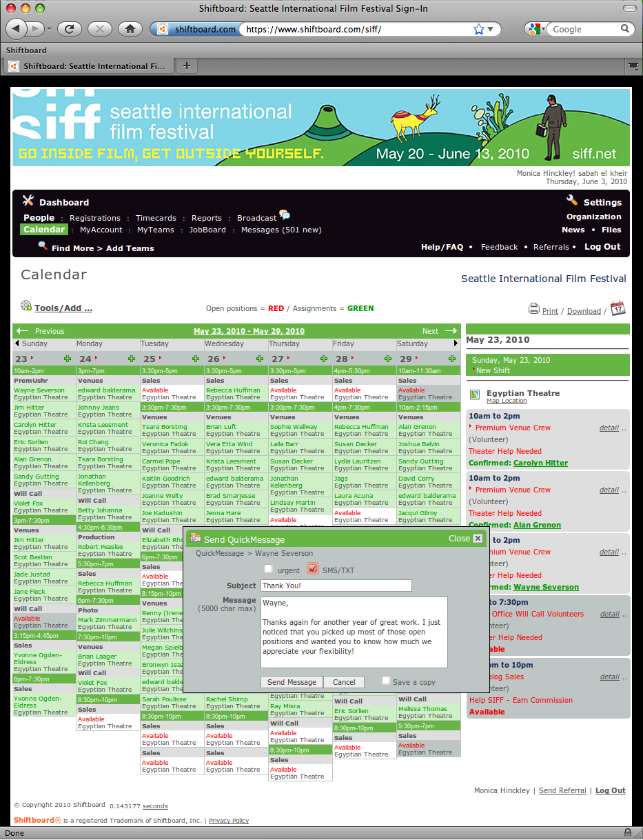The image size is (643, 840).
Task: Click the Google search box
Action: [x=591, y=30]
